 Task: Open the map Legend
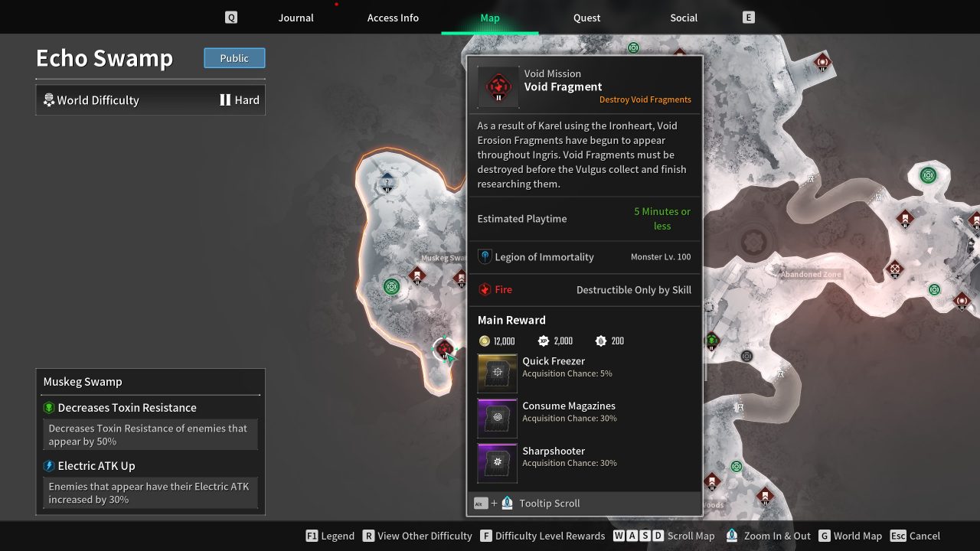point(329,536)
